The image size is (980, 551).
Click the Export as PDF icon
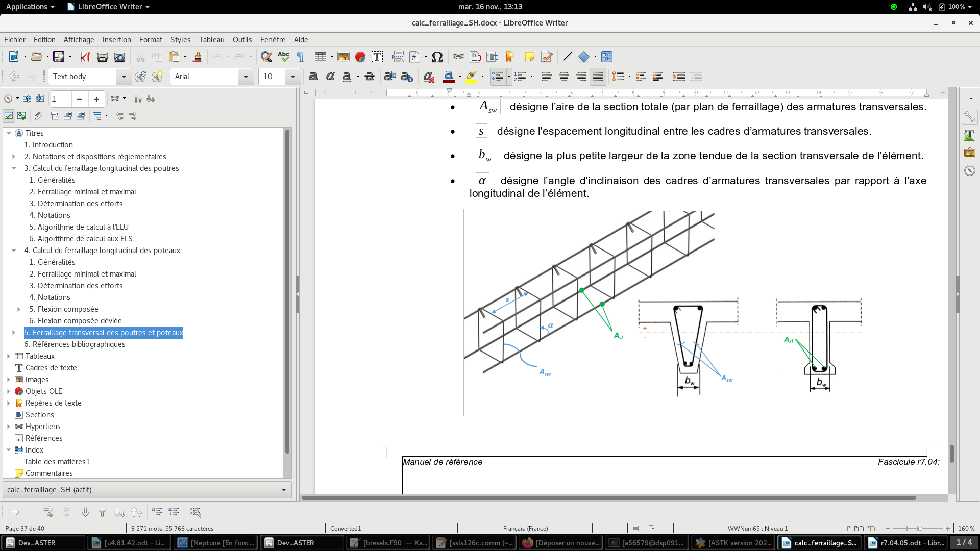[x=86, y=57]
